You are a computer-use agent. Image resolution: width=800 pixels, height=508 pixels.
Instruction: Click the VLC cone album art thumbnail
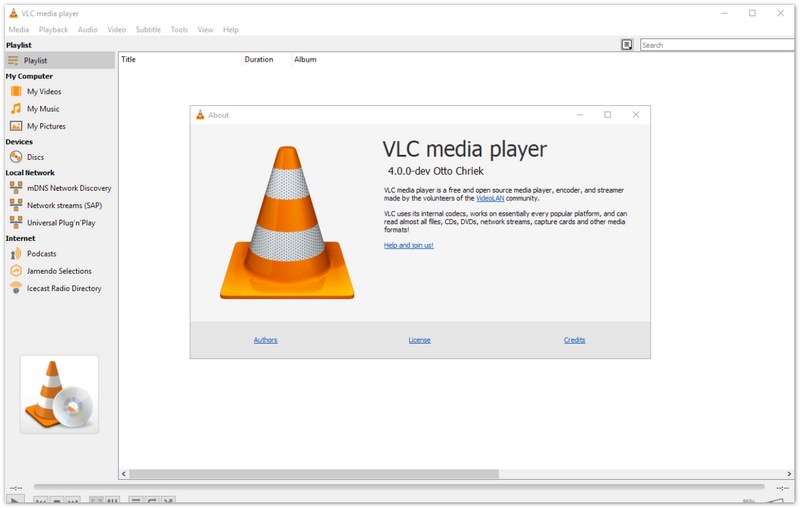pos(59,395)
